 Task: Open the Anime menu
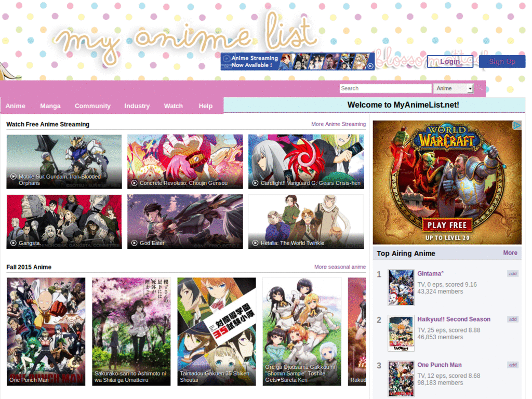pos(15,106)
